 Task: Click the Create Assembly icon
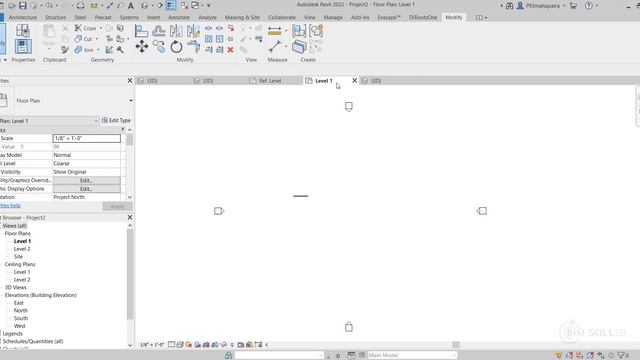pyautogui.click(x=299, y=31)
